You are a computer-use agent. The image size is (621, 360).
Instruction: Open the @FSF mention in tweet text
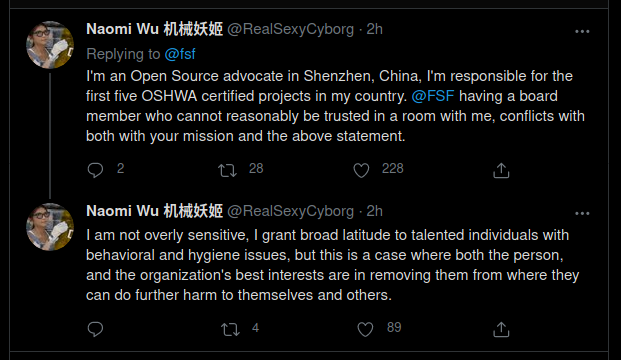[x=432, y=96]
